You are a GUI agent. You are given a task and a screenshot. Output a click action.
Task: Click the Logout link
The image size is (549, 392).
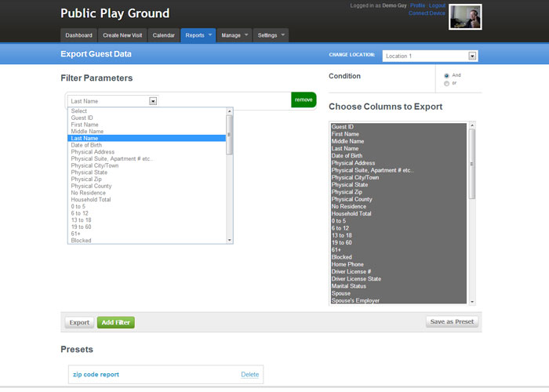pyautogui.click(x=437, y=5)
